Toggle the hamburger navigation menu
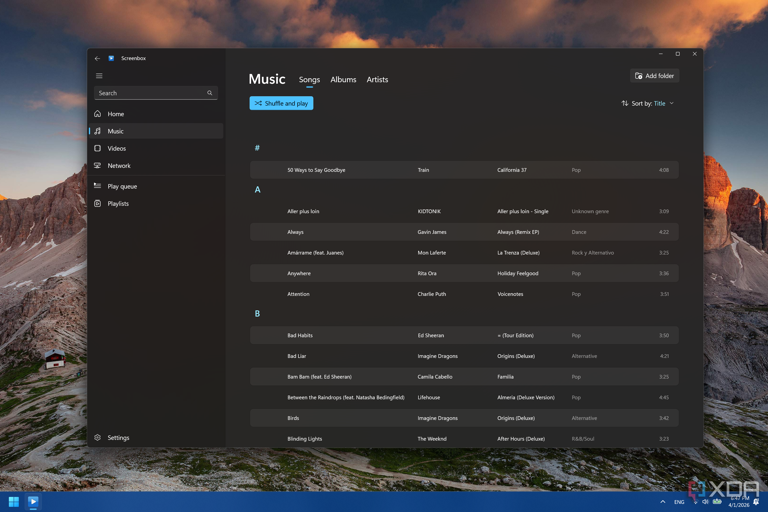The width and height of the screenshot is (768, 512). 99,76
